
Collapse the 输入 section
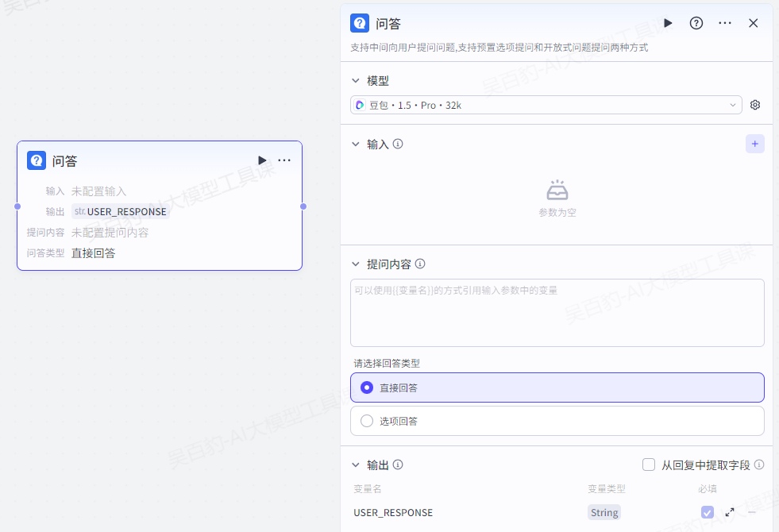coord(356,145)
